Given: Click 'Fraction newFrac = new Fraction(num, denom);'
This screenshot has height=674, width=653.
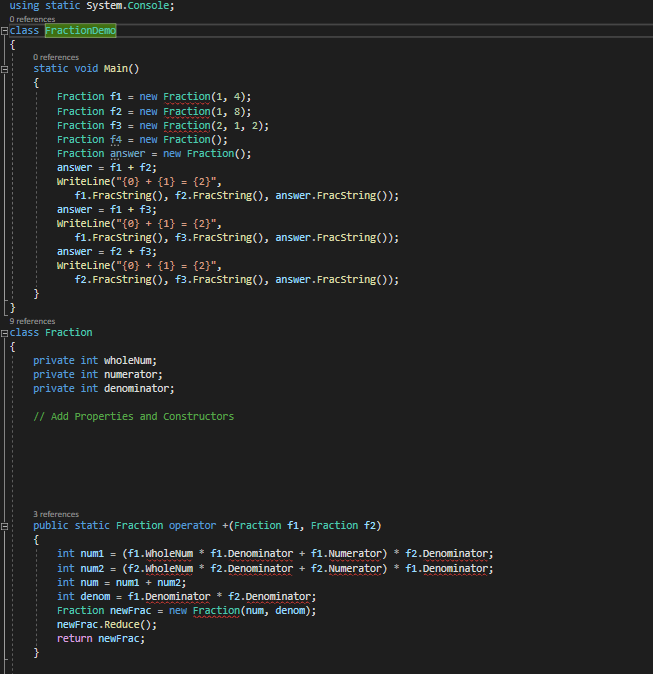Looking at the screenshot, I should point(187,611).
